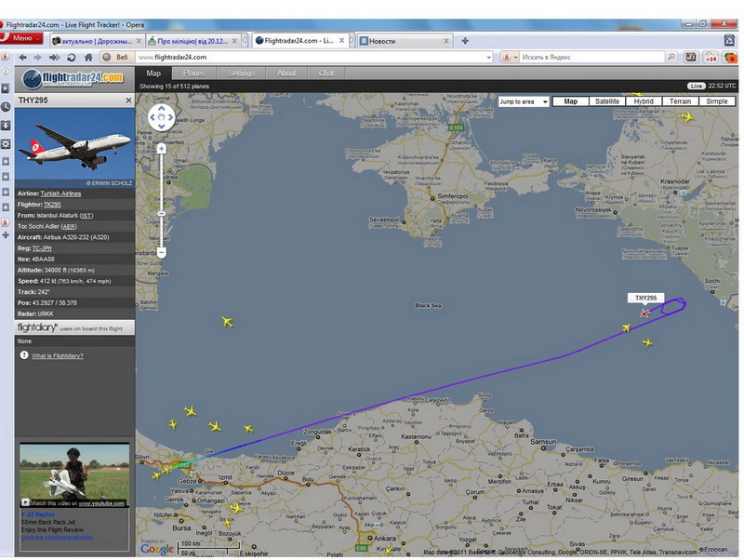Open the IST airport code link
This screenshot has width=744, height=560.
86,216
